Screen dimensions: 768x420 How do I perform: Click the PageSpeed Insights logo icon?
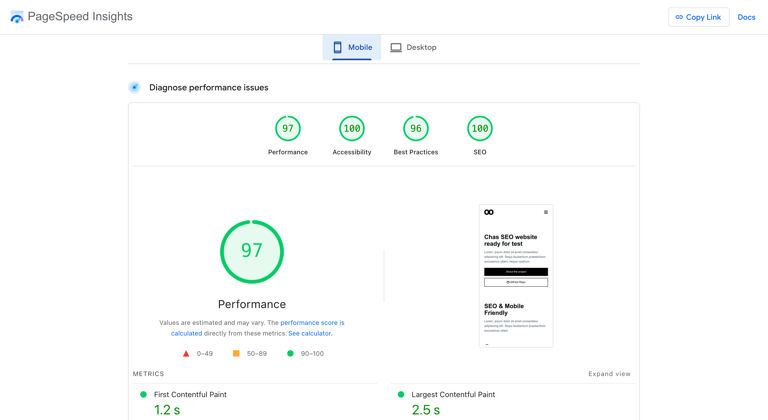click(x=17, y=17)
